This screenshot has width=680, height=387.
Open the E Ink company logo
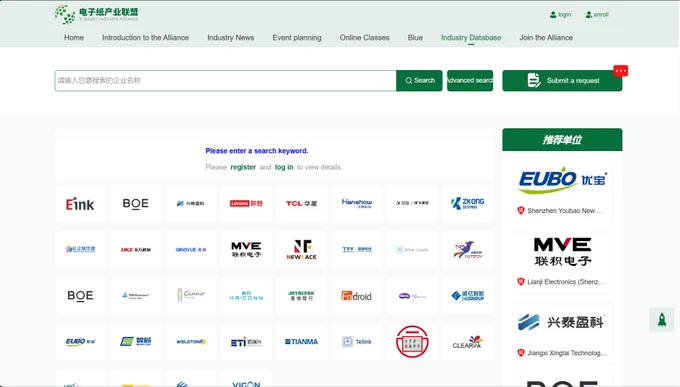click(80, 203)
